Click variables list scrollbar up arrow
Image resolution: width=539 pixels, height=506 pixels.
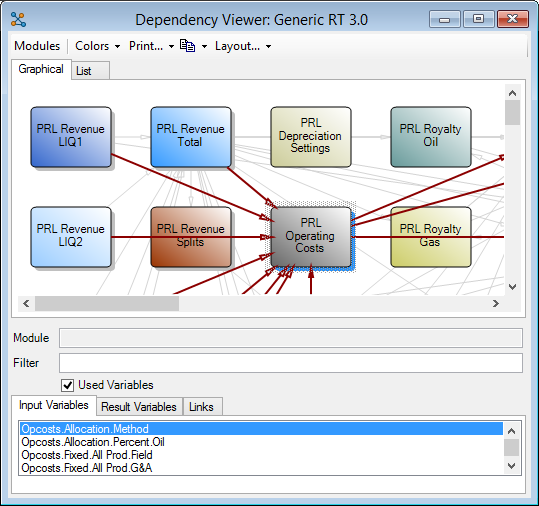click(x=512, y=431)
